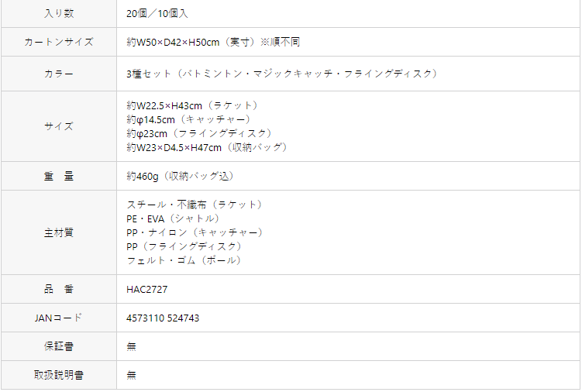582x392 pixels.
Task: Click the カートンサイズ label cell
Action: (x=59, y=42)
